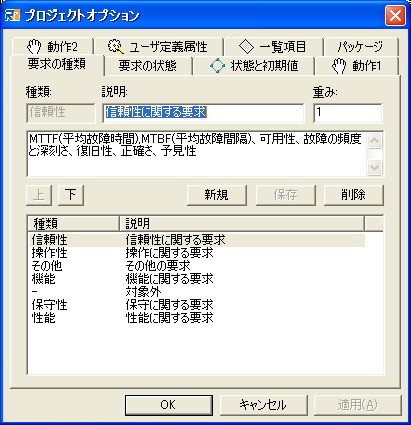Image resolution: width=411 pixels, height=425 pixels.
Task: Select the 保守性 row in the list
Action: click(197, 305)
